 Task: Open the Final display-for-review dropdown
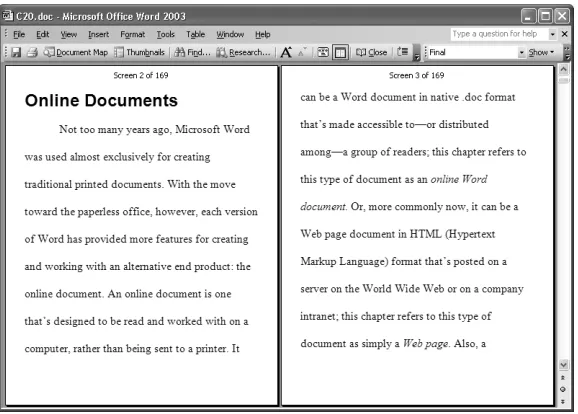pyautogui.click(x=521, y=52)
